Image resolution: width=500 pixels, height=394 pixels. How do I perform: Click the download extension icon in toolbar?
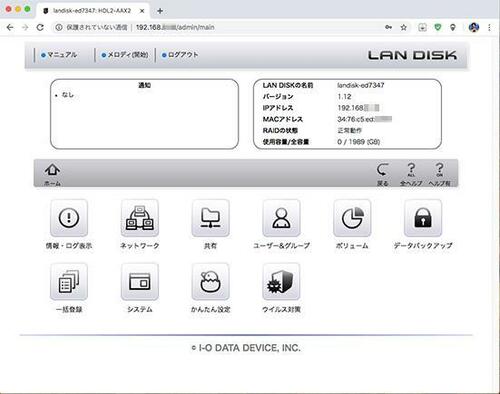pos(422,27)
